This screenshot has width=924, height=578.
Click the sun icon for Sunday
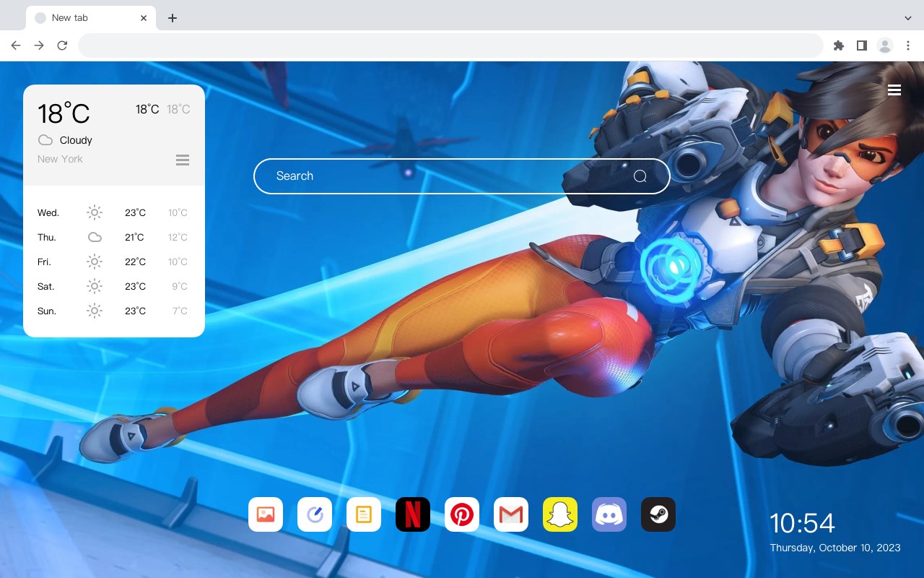95,311
